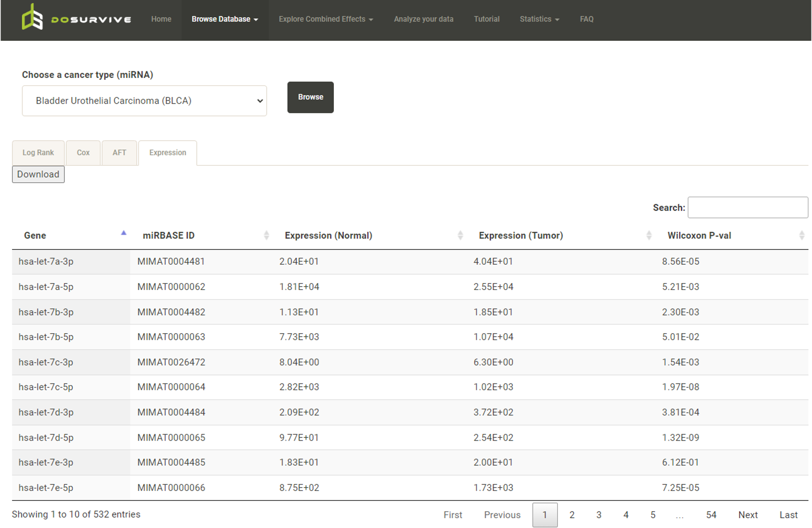
Task: Click the DoSurvive logo icon
Action: [x=32, y=18]
